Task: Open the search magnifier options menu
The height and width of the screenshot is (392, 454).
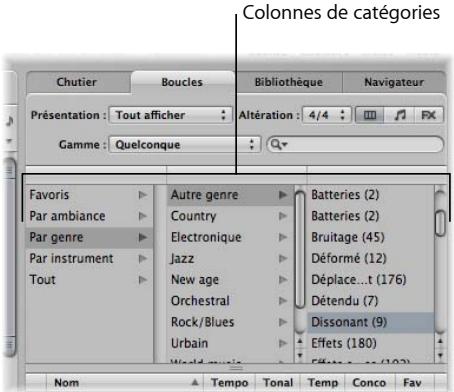Action: (279, 145)
